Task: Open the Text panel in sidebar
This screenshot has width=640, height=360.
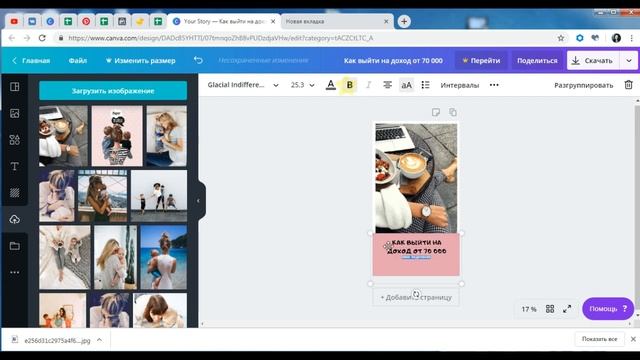Action: click(x=15, y=166)
